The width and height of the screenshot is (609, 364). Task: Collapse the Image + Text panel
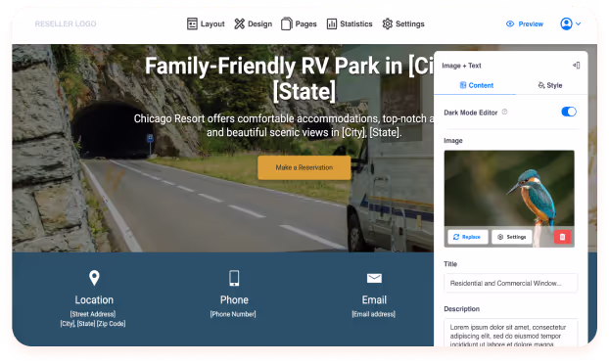point(577,66)
